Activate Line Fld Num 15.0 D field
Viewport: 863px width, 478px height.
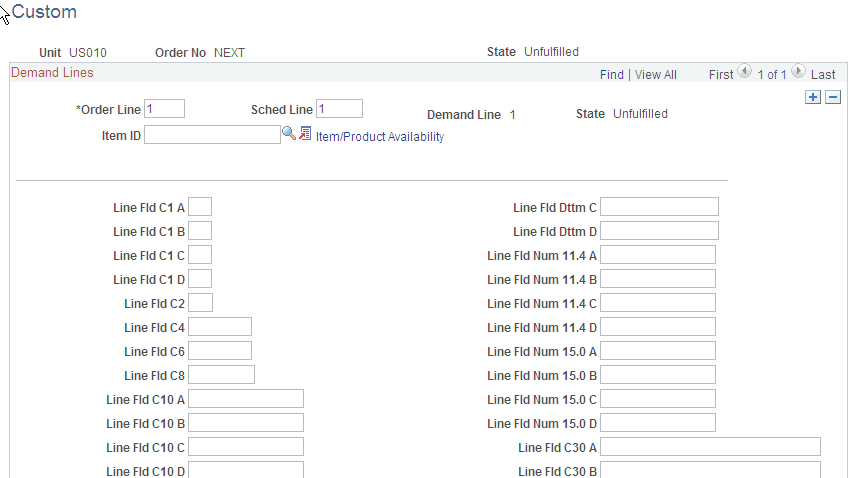(x=658, y=422)
